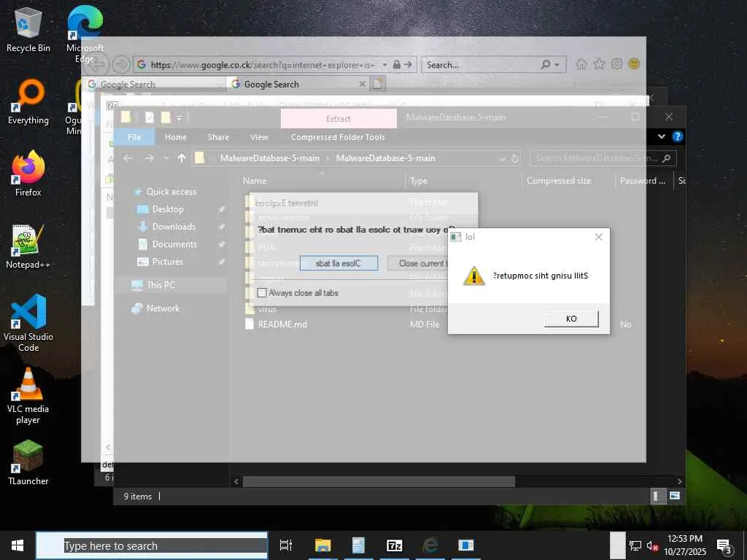Open Internet Explorer favorites star
Image resolution: width=747 pixels, height=560 pixels.
tap(599, 64)
